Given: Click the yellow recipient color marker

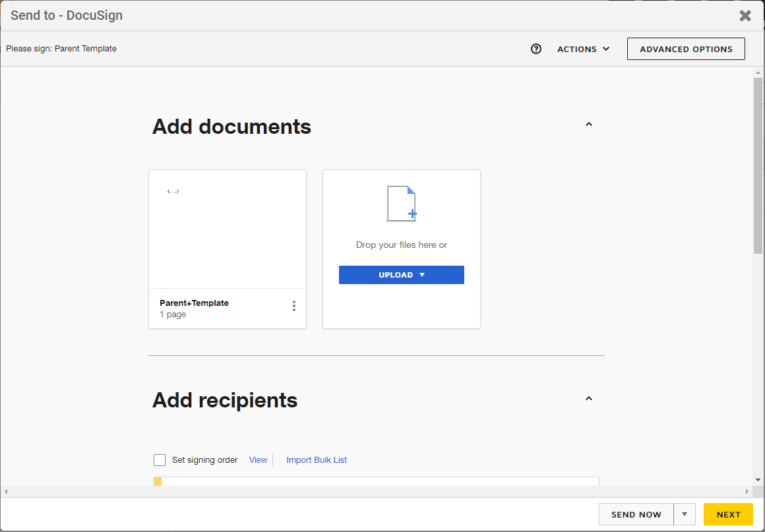Looking at the screenshot, I should (157, 482).
